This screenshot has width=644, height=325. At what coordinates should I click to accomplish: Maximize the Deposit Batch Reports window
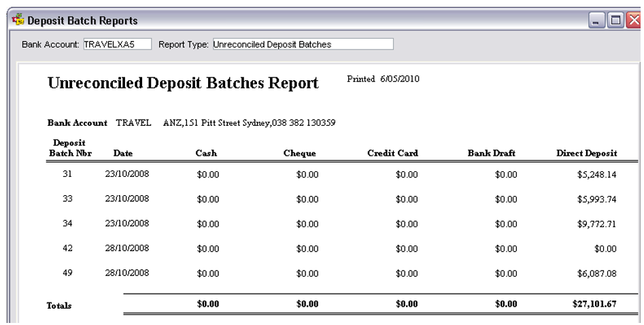tap(615, 20)
